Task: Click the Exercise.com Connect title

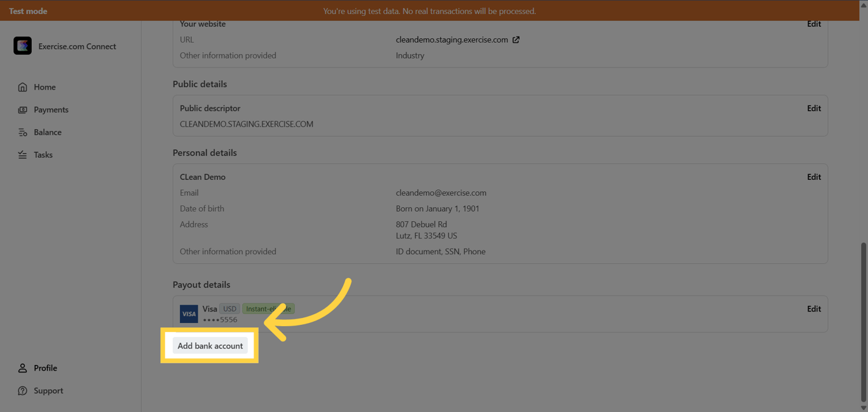Action: (x=77, y=46)
